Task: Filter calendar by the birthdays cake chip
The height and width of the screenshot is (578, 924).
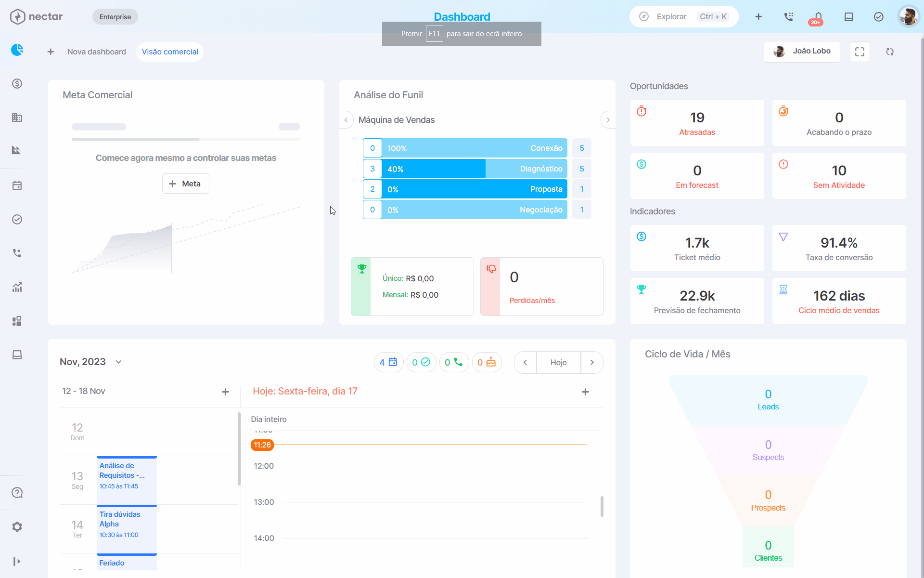Action: tap(487, 362)
